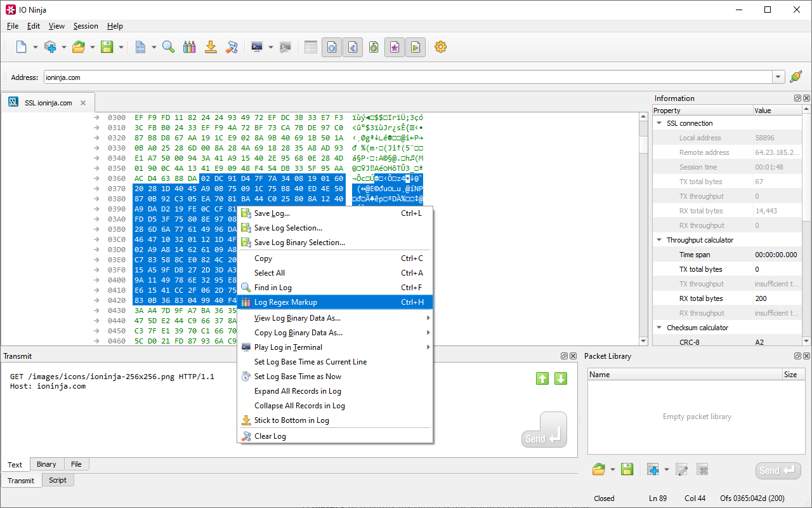Open the Help menu
The image size is (812, 508).
click(115, 26)
